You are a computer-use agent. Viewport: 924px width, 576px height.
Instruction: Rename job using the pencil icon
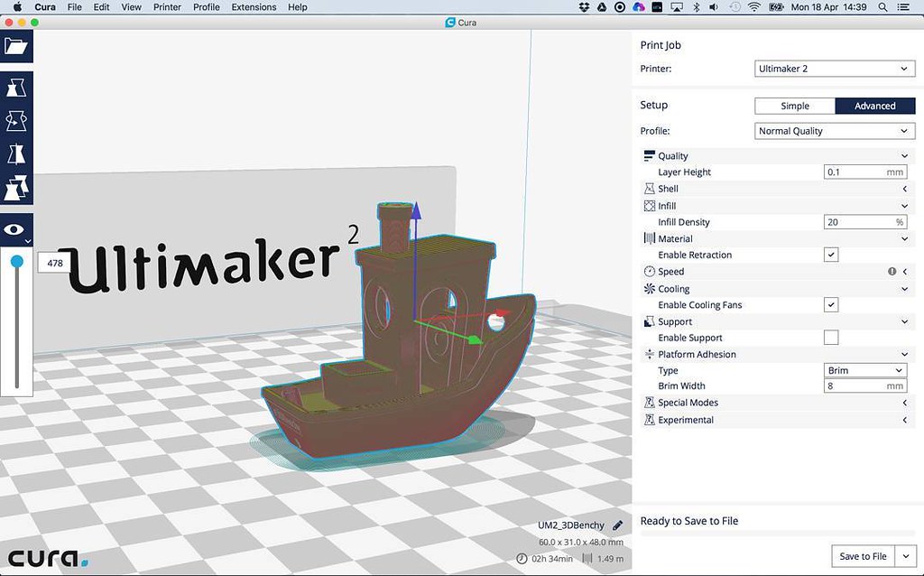tap(617, 525)
